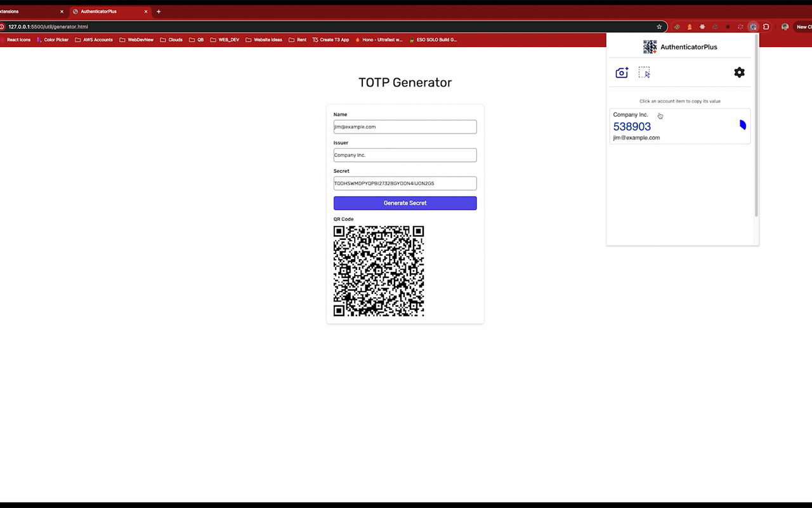Copy the 538903 code by clicking the account item
The width and height of the screenshot is (812, 508).
(x=672, y=126)
